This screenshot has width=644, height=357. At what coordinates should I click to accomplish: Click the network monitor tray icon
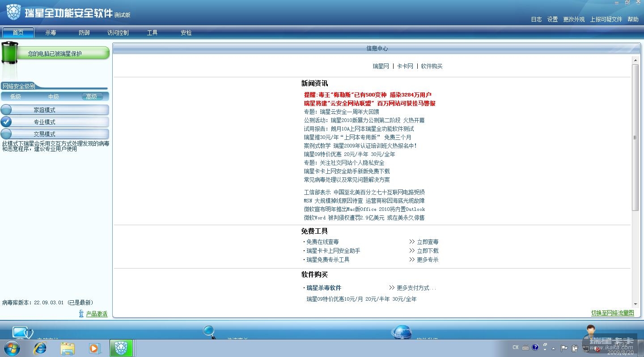[x=585, y=348]
